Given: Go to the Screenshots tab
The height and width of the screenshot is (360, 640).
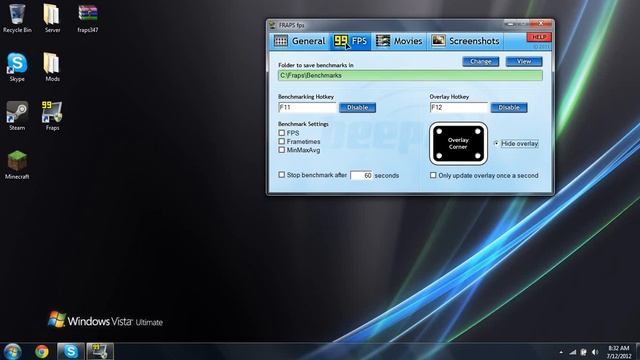Looking at the screenshot, I should coord(465,41).
